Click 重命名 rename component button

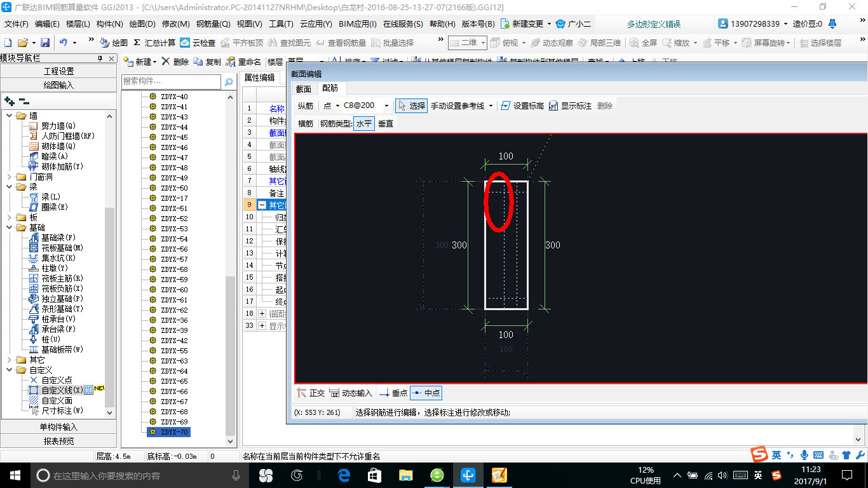point(243,62)
